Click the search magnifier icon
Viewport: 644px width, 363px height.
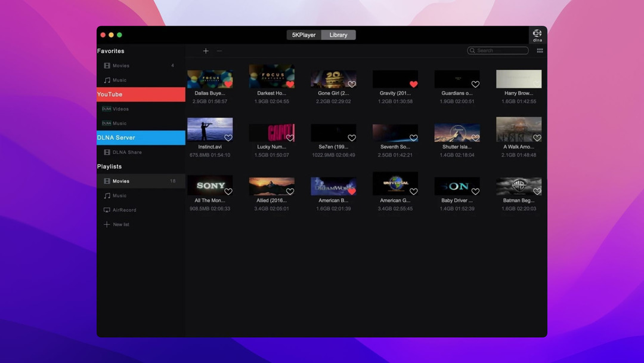pyautogui.click(x=472, y=51)
